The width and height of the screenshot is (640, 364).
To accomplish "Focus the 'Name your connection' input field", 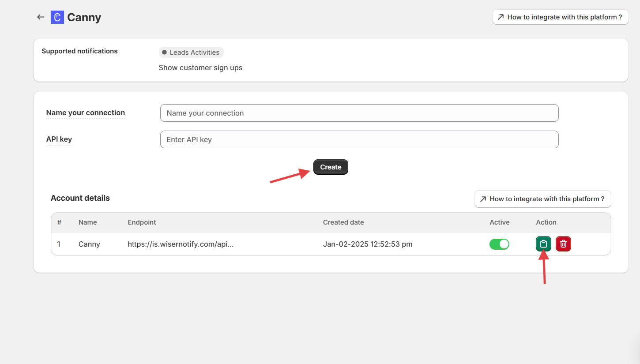I will pos(359,113).
